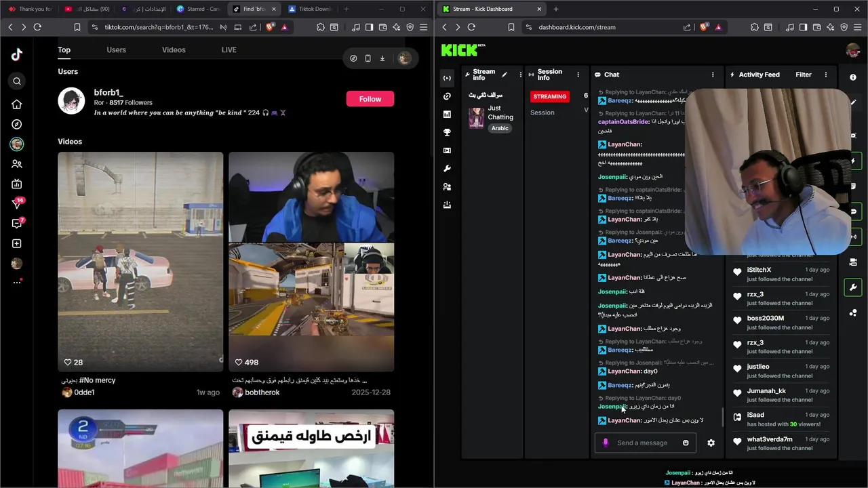The height and width of the screenshot is (488, 868).
Task: Switch to Videos tab in TikTok search
Action: coord(174,50)
